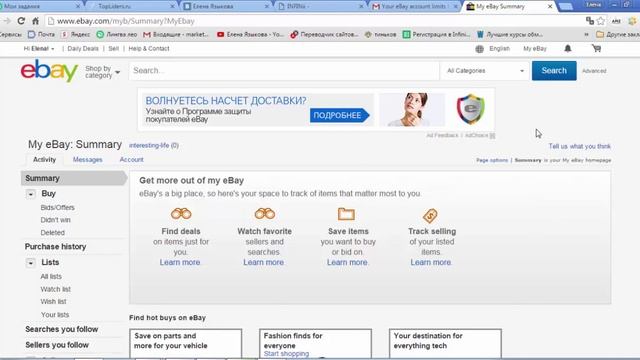Image resolution: width=640 pixels, height=360 pixels.
Task: Open Searches you follow in sidebar
Action: tap(62, 329)
